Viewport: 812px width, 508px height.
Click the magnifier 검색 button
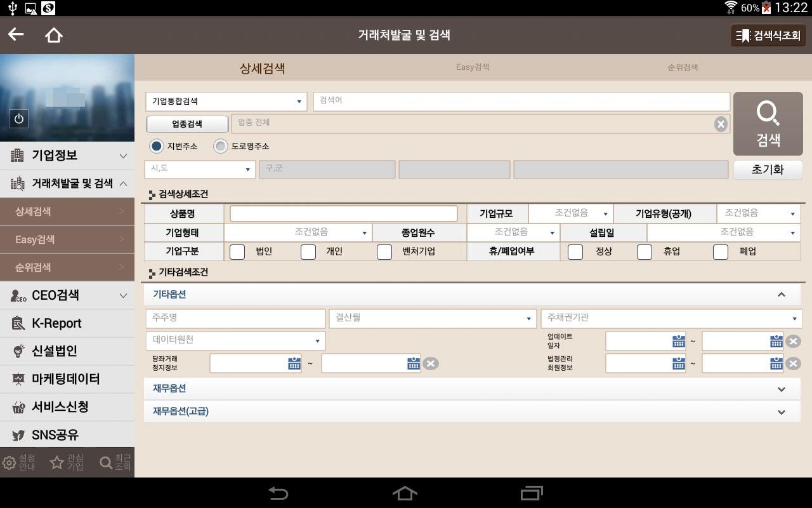point(768,124)
